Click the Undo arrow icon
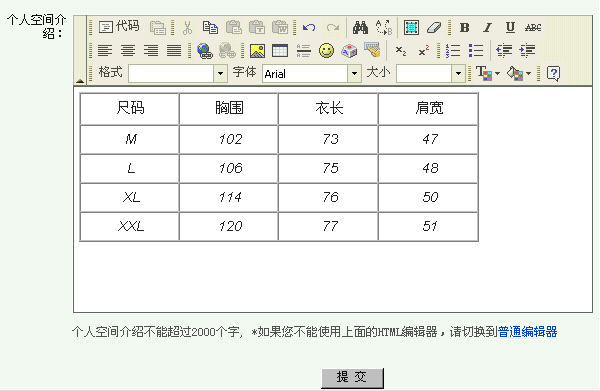The height and width of the screenshot is (391, 600). (x=309, y=28)
